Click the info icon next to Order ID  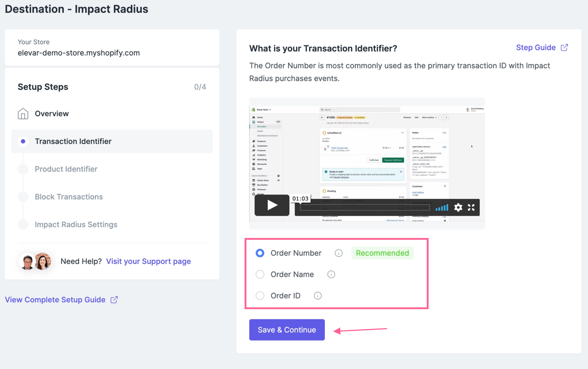click(318, 295)
